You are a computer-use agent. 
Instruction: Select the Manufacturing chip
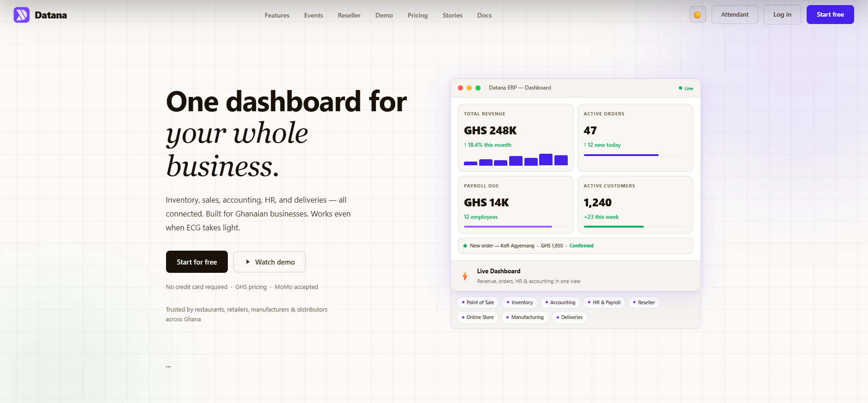tap(525, 317)
